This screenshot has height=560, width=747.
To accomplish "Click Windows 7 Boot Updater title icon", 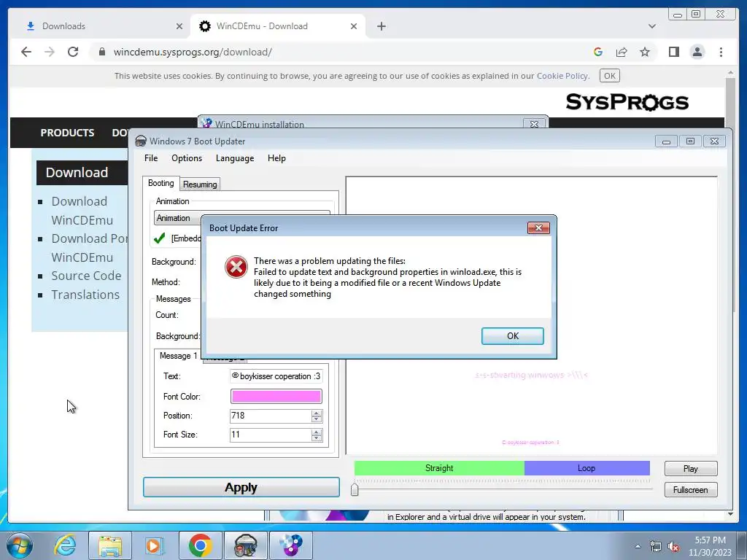I will click(x=141, y=141).
